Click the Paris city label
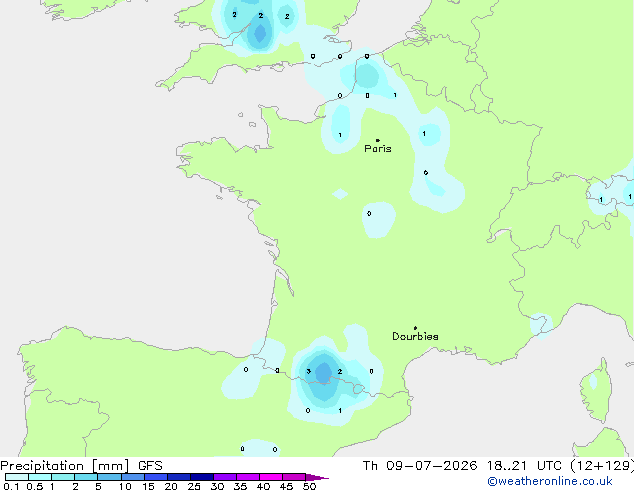Viewport: 634px width, 490px height. point(378,149)
